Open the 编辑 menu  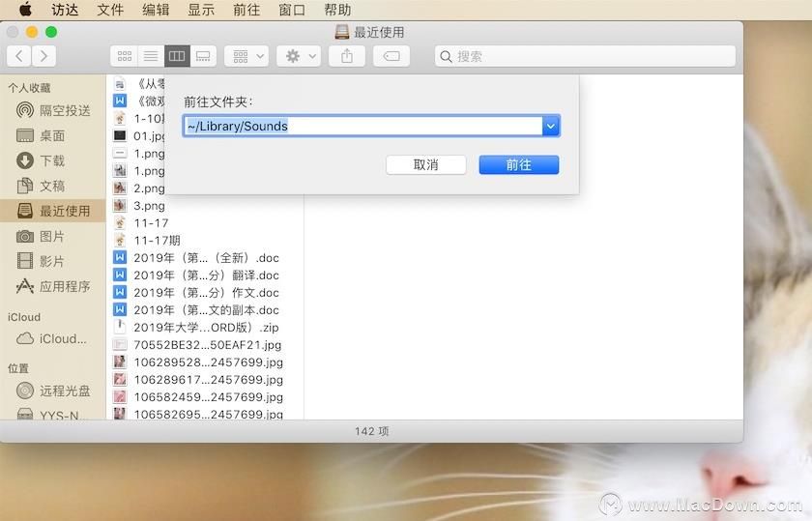(x=156, y=10)
